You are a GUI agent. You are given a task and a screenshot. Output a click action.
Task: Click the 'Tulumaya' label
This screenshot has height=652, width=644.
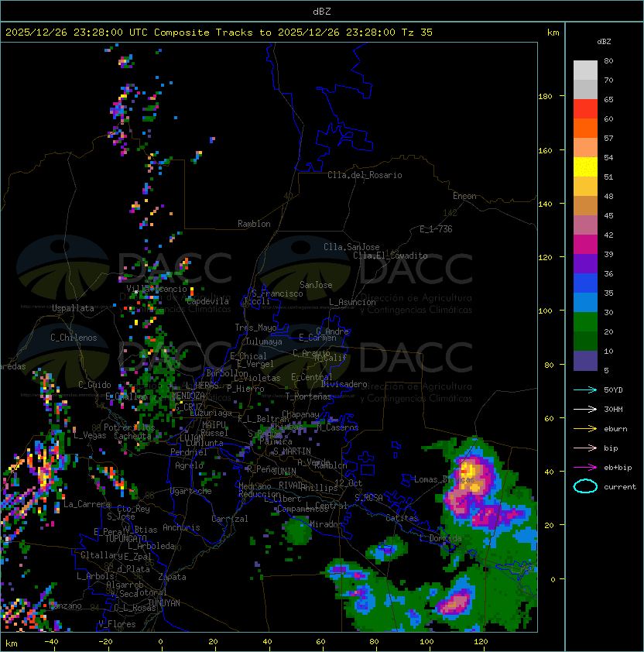[264, 341]
